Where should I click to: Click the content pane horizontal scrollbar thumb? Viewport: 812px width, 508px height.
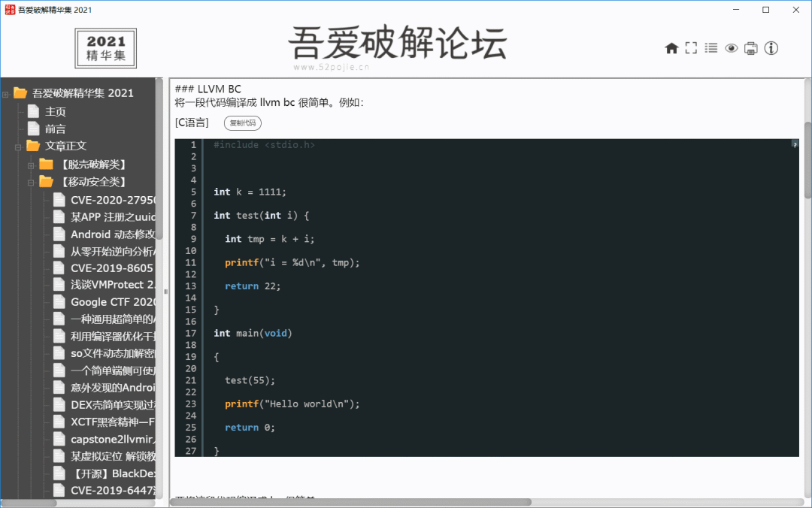350,502
